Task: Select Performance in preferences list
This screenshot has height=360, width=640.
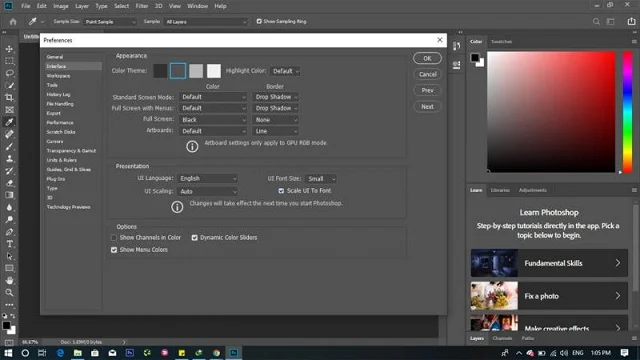Action: (x=60, y=122)
